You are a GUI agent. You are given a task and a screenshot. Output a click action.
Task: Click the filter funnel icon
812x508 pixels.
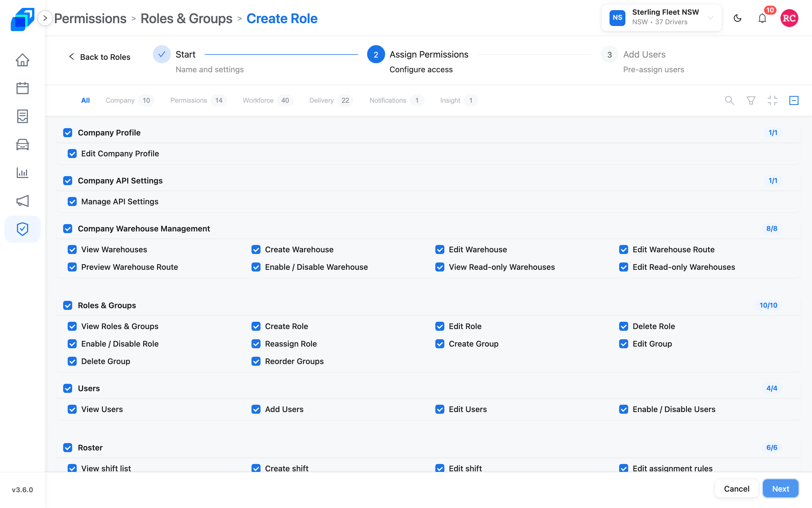[x=751, y=100]
